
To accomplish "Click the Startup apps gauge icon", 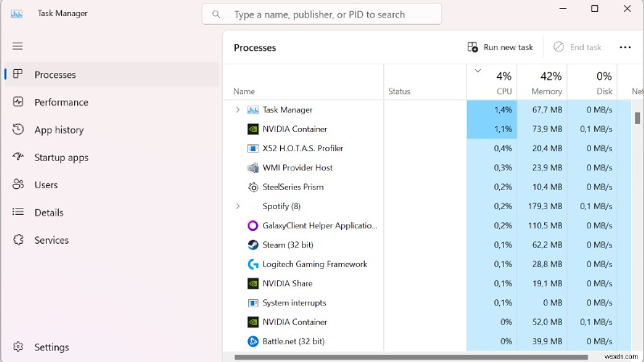I will pos(18,157).
